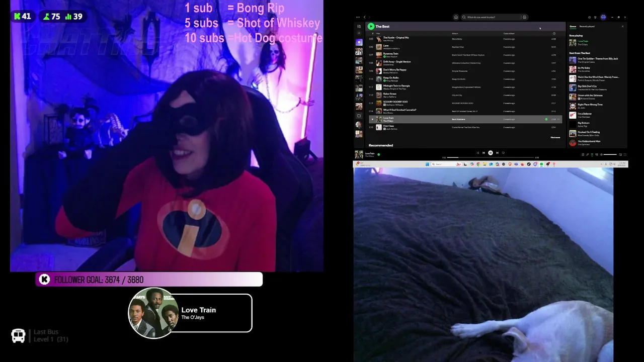
Task: Create a new playlist with plus icon
Action: tap(359, 33)
